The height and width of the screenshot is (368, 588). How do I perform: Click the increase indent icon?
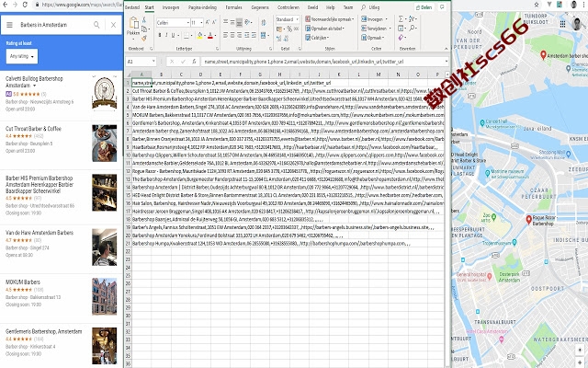(x=254, y=35)
